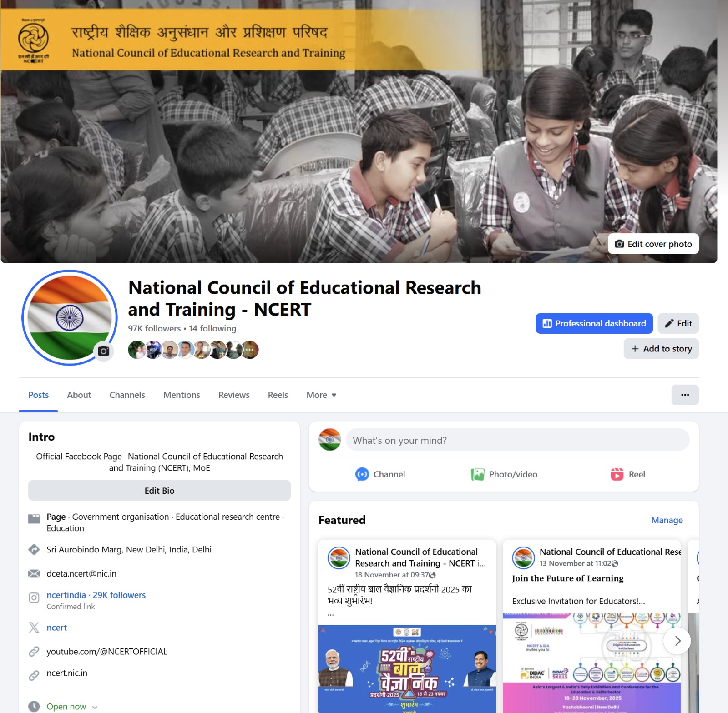Viewport: 728px width, 713px height.
Task: Open the Reviews tab
Action: 234,395
